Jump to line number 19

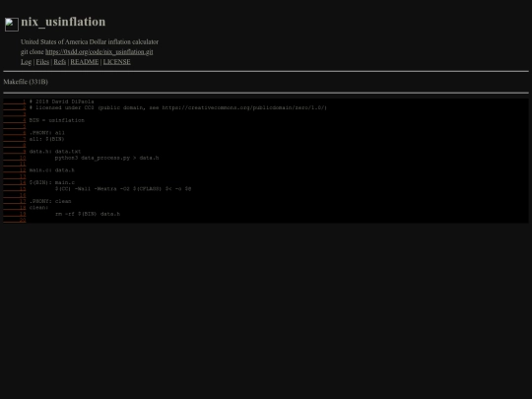tap(15, 214)
